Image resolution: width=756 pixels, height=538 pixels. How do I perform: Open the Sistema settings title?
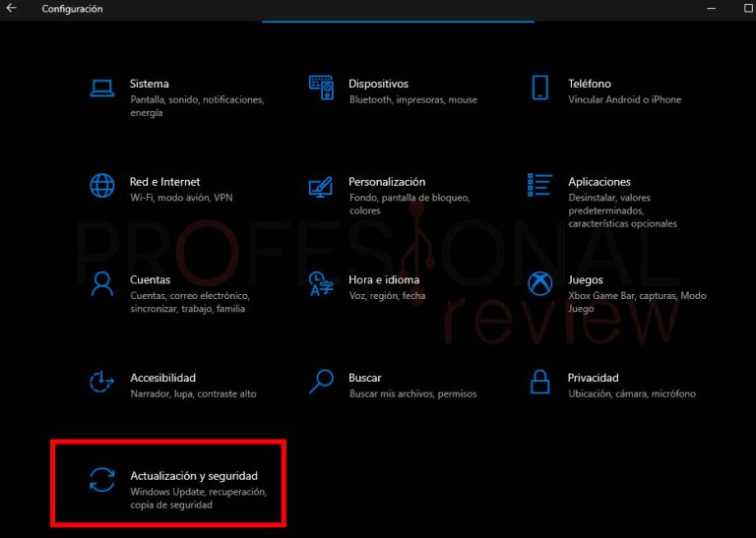coord(149,84)
